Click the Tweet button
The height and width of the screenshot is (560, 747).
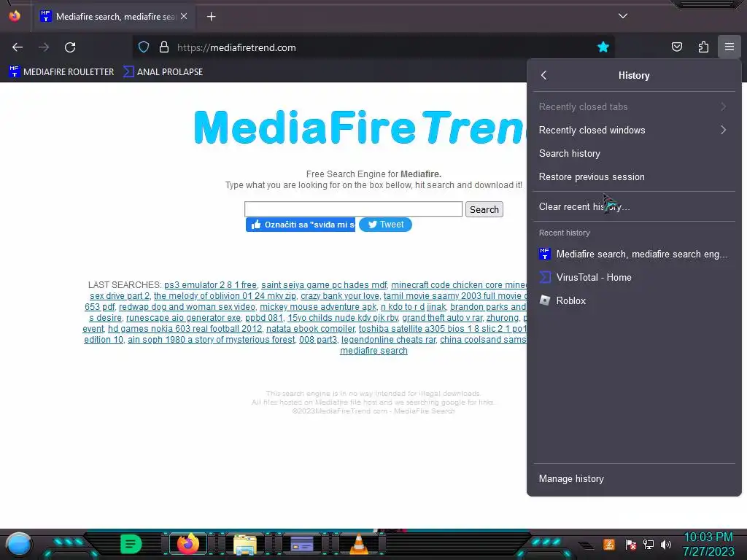[385, 225]
